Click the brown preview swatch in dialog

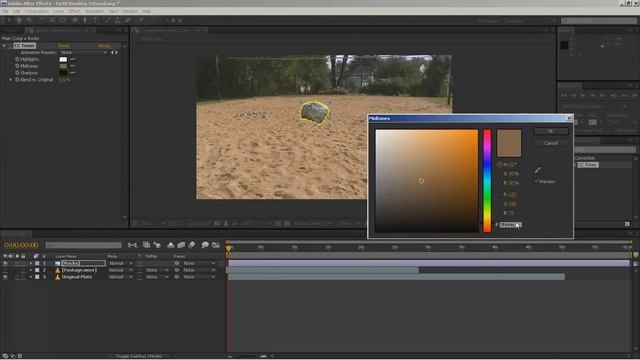click(x=509, y=143)
